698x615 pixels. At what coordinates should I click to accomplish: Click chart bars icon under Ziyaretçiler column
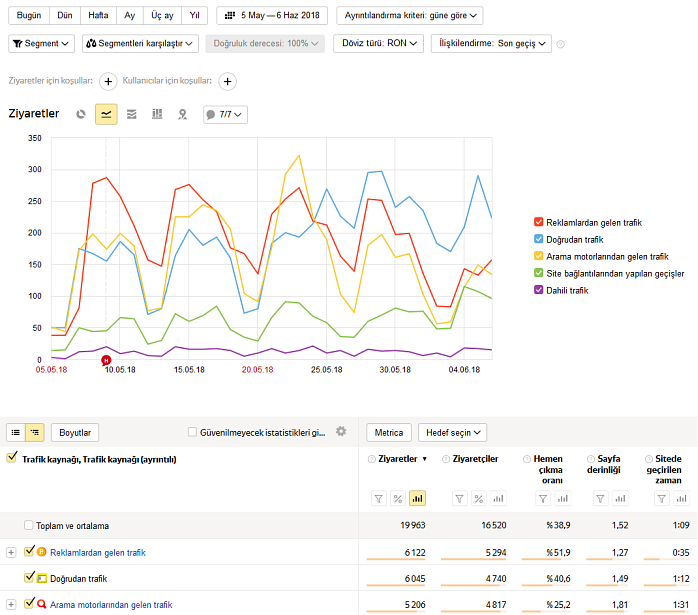coord(498,498)
